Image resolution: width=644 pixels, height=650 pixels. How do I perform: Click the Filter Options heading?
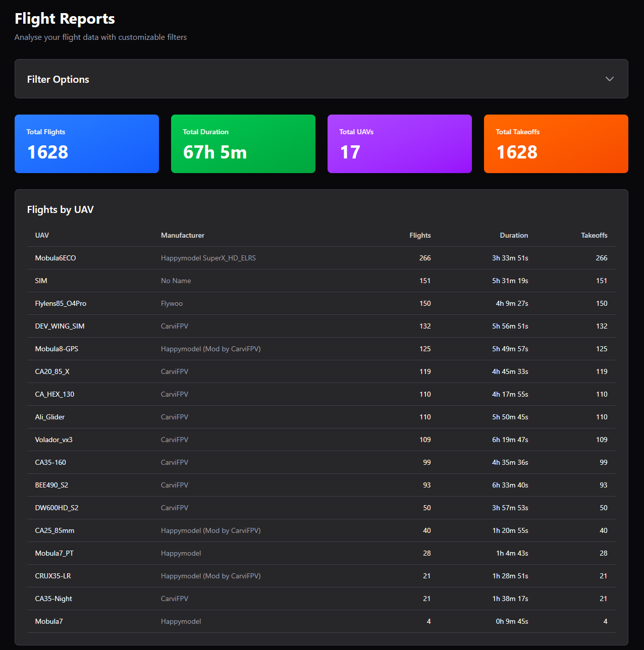[x=58, y=79]
